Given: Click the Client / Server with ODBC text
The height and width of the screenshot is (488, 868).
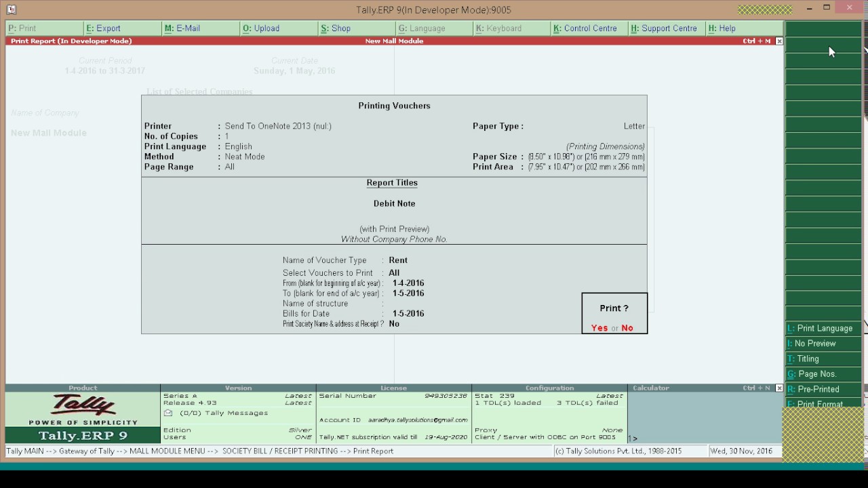Looking at the screenshot, I should pyautogui.click(x=545, y=437).
